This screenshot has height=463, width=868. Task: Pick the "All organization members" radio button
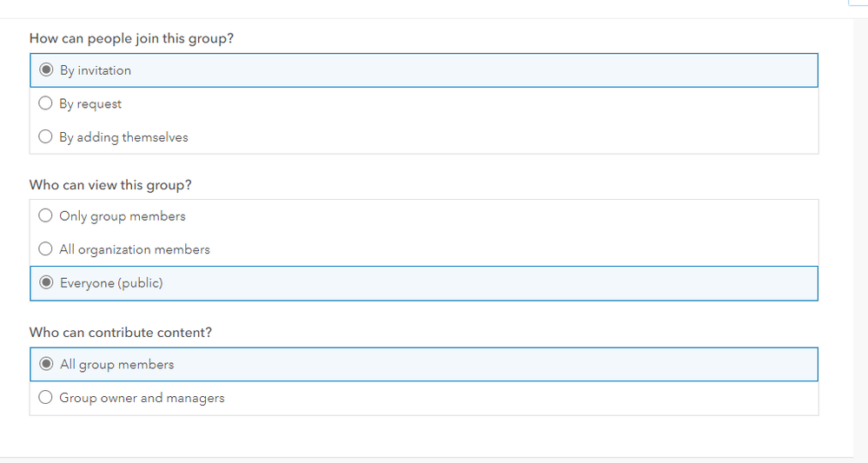[46, 249]
